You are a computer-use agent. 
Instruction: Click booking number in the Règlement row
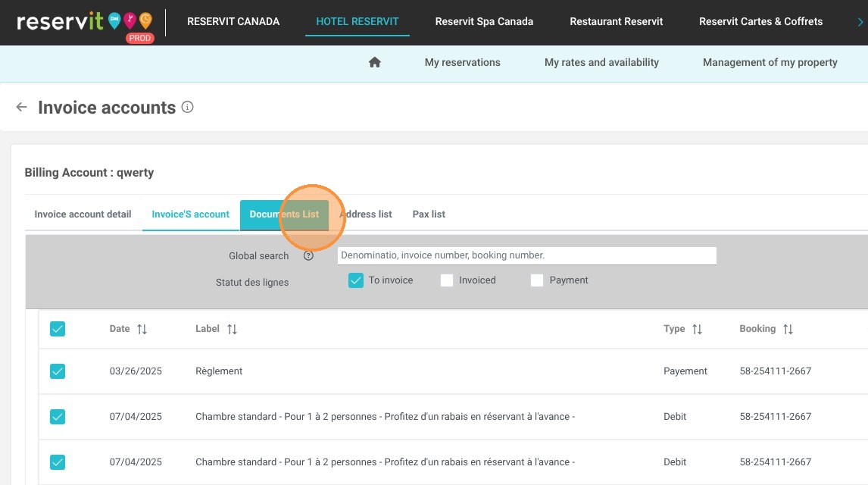point(775,371)
